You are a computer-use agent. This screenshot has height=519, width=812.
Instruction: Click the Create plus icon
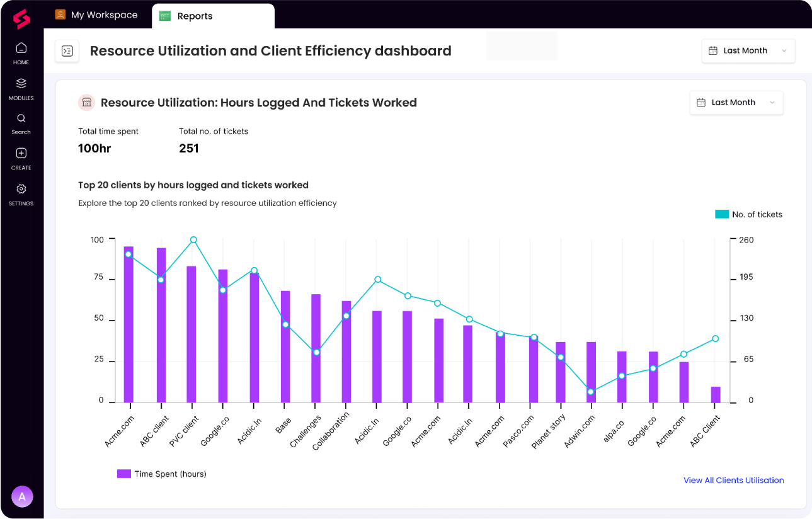21,157
